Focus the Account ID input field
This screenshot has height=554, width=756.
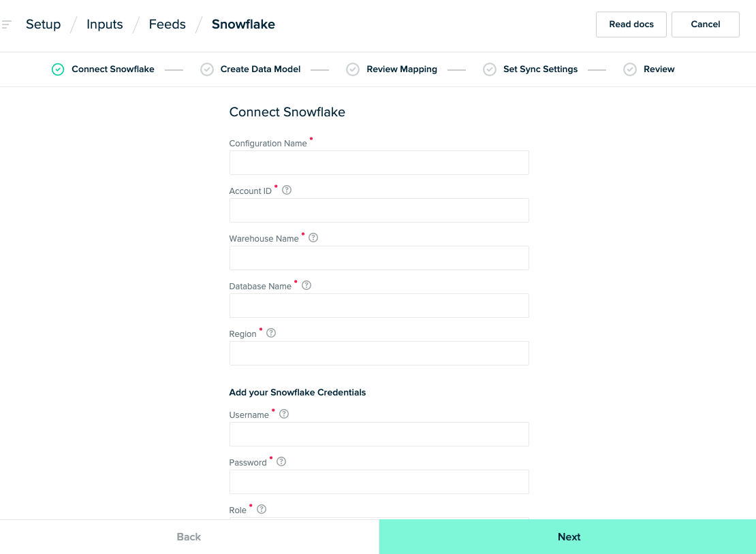[x=379, y=210]
